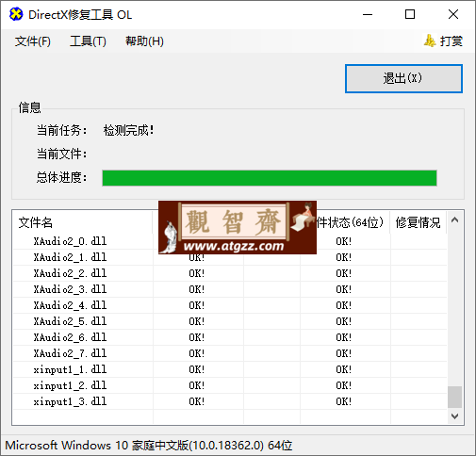Select the XAudio2_0.dll row
This screenshot has width=476, height=456.
pyautogui.click(x=230, y=241)
